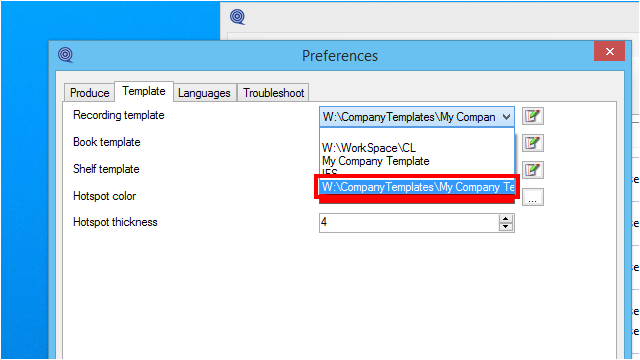The image size is (640, 360).
Task: Click the Book template edit icon
Action: [x=533, y=143]
